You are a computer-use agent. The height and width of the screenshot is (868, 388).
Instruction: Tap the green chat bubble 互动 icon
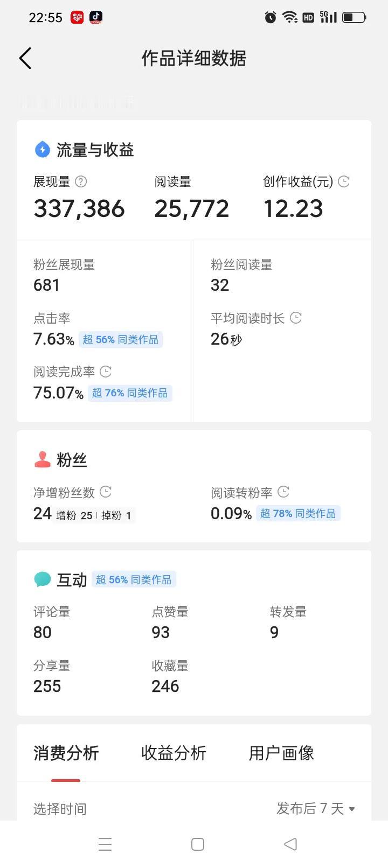[42, 579]
